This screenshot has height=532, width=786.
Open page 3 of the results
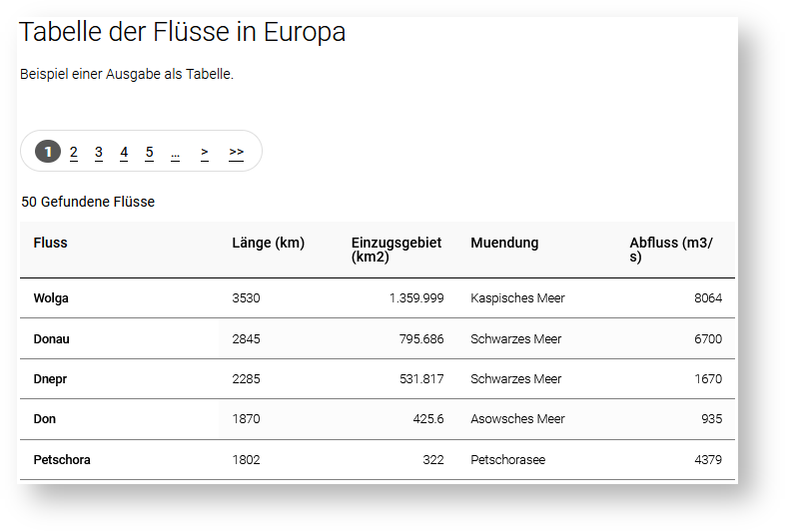pyautogui.click(x=99, y=152)
